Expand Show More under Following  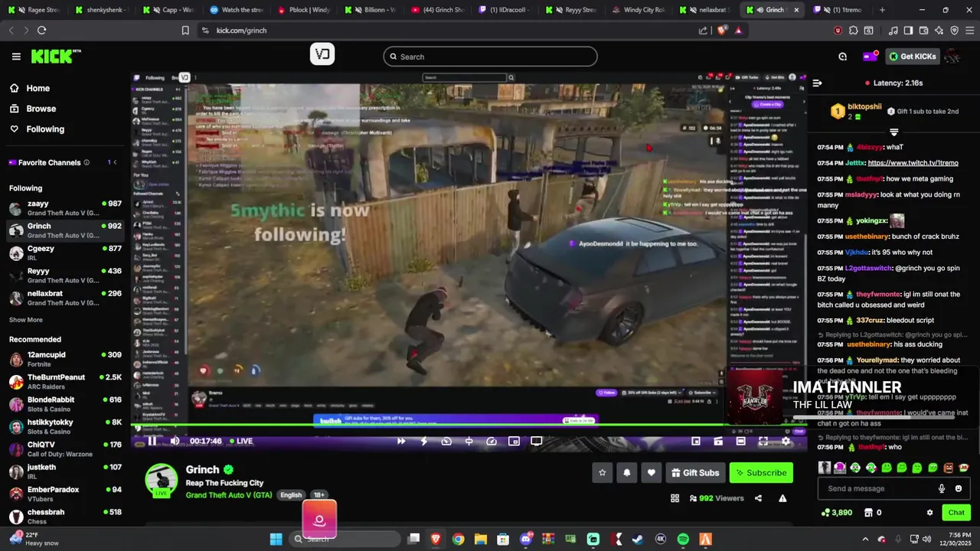click(26, 320)
